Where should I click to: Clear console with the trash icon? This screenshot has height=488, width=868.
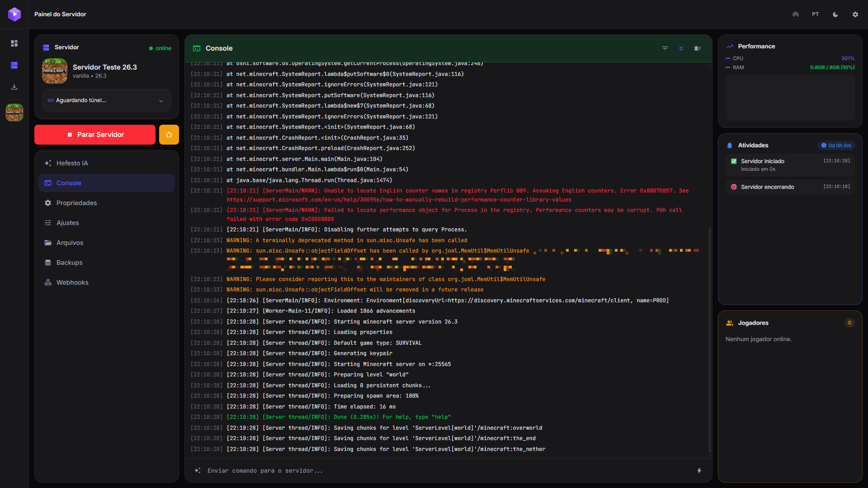pyautogui.click(x=698, y=48)
